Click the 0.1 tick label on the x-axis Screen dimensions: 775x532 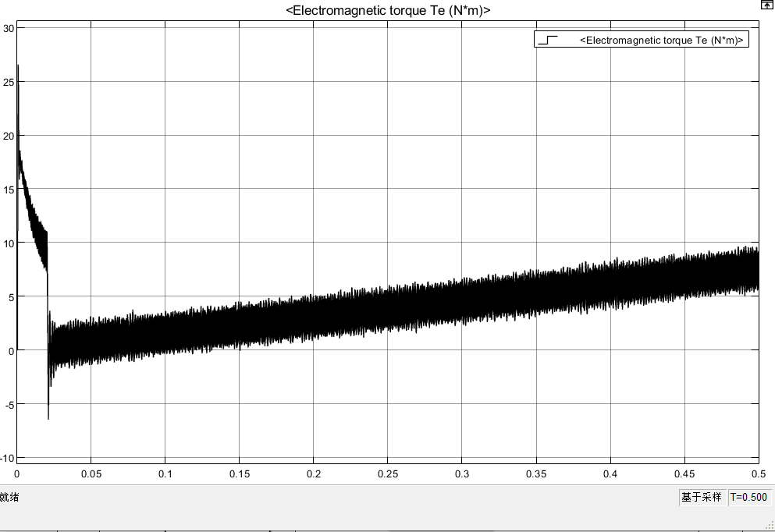(x=165, y=473)
